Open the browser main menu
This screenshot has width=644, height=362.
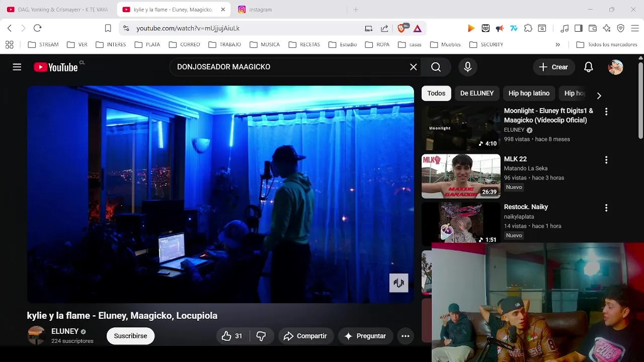pos(635,28)
